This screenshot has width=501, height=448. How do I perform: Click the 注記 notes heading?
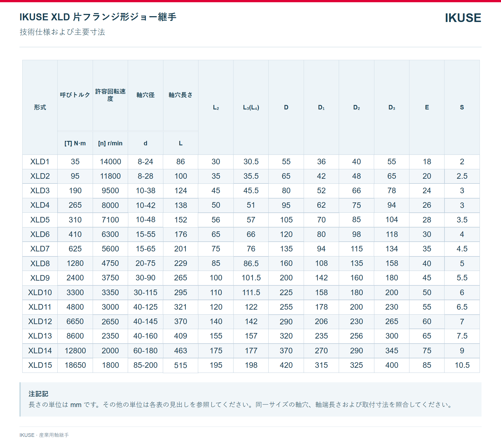pyautogui.click(x=38, y=394)
